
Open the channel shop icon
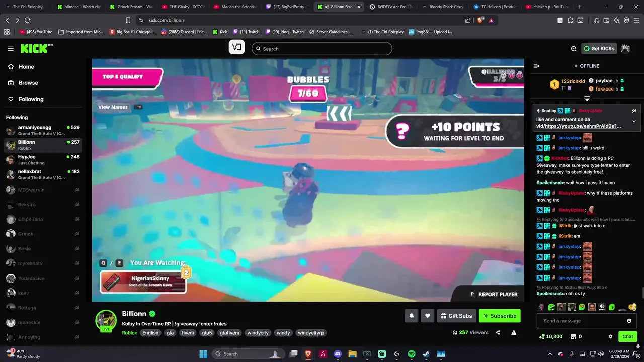(x=573, y=336)
